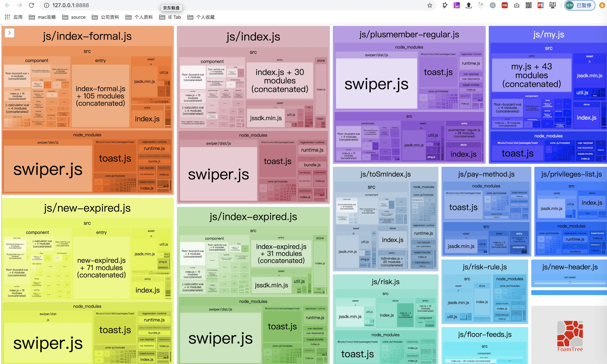Open the purple Axure RP extension
The width and height of the screenshot is (607, 364).
click(457, 5)
